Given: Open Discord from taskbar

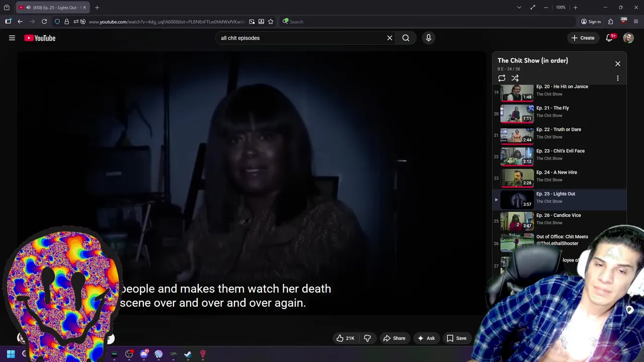Looking at the screenshot, I should pyautogui.click(x=144, y=354).
